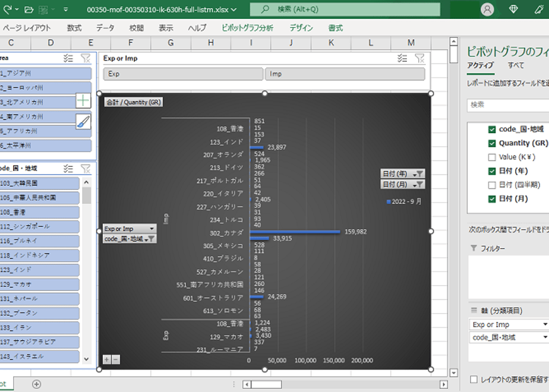
Task: Click the field list 検索 input box
Action: (508, 105)
